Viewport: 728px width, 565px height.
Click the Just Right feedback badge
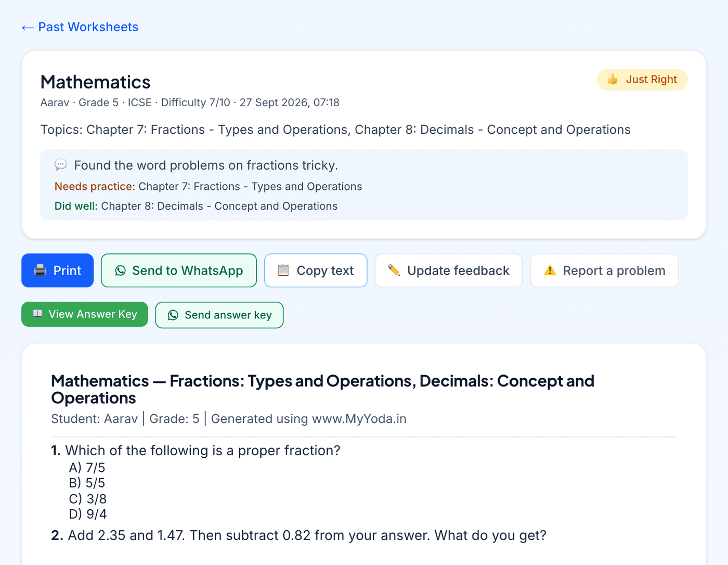[642, 80]
